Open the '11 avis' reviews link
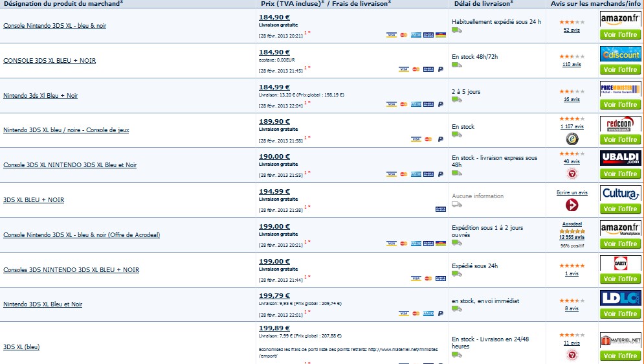Viewport: 644px width, 364px height. (572, 343)
